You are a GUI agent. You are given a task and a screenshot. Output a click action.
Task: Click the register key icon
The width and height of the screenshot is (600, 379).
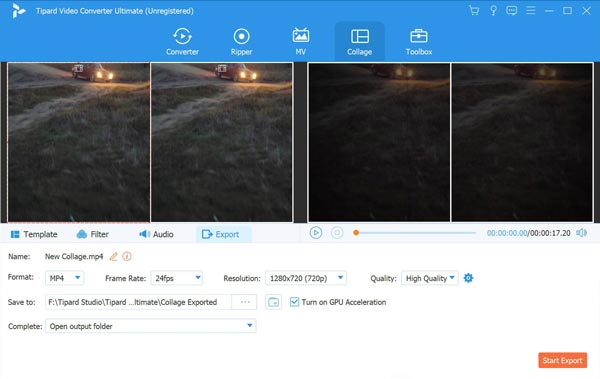pos(493,10)
